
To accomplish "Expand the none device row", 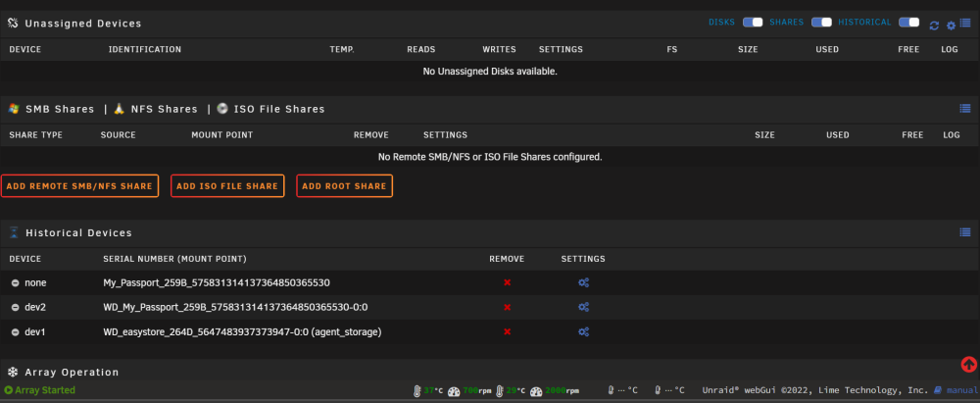I will [15, 282].
